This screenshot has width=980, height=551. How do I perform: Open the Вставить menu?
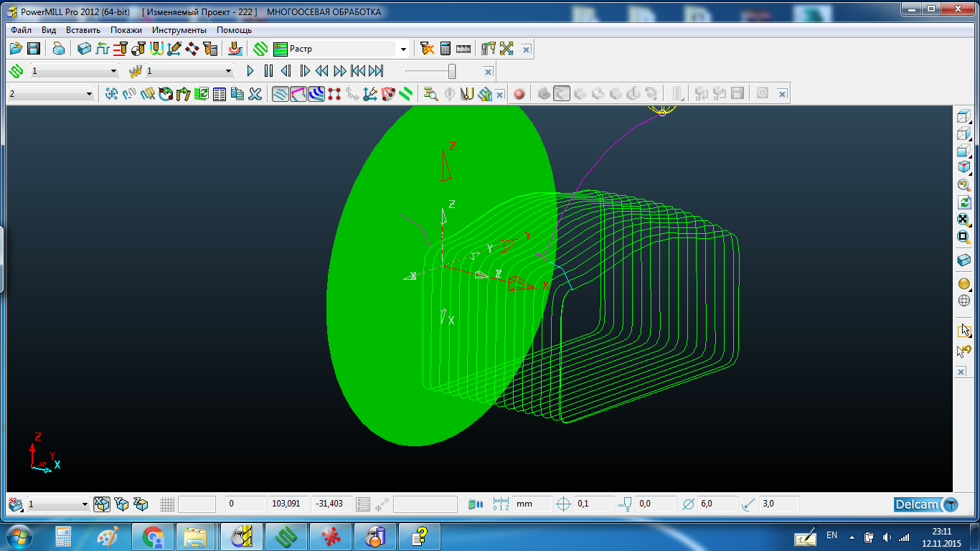[x=83, y=30]
